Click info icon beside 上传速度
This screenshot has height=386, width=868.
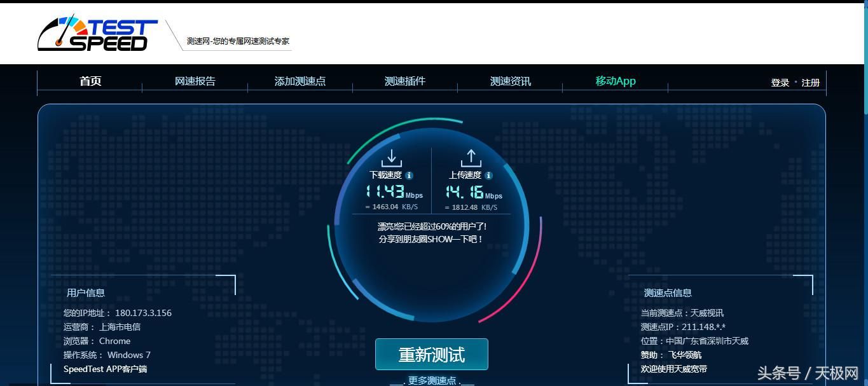[x=488, y=176]
